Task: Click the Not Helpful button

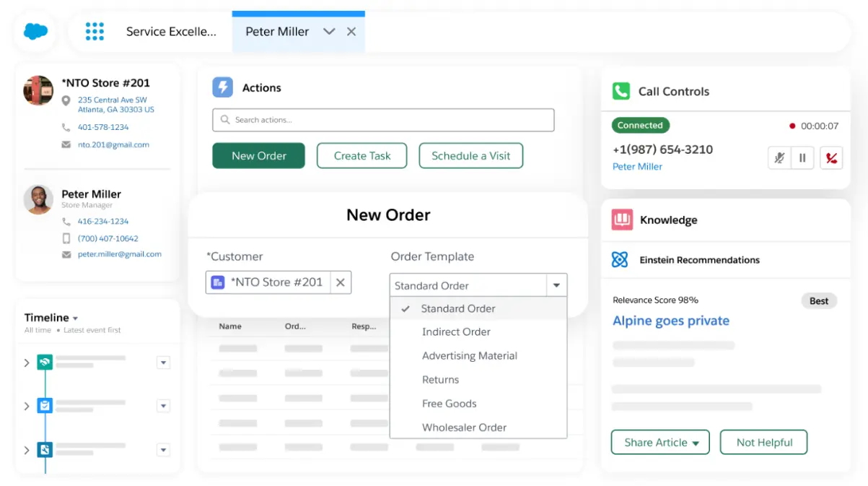Action: click(763, 443)
